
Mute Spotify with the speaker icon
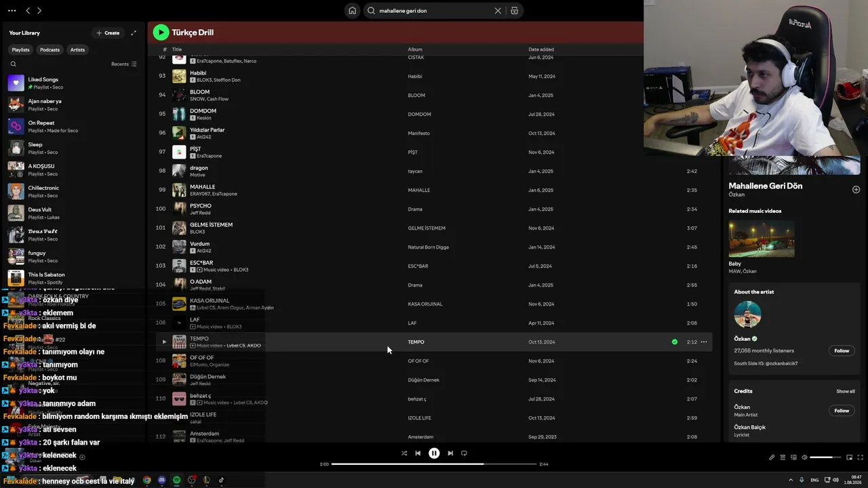click(x=804, y=457)
